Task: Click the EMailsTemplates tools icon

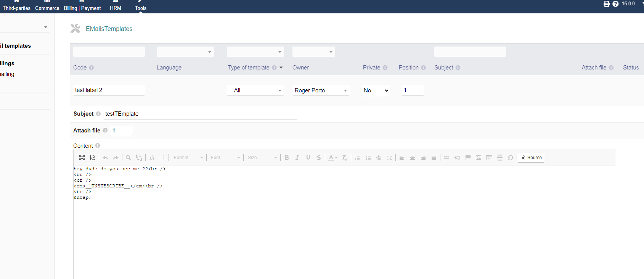Action: click(75, 29)
